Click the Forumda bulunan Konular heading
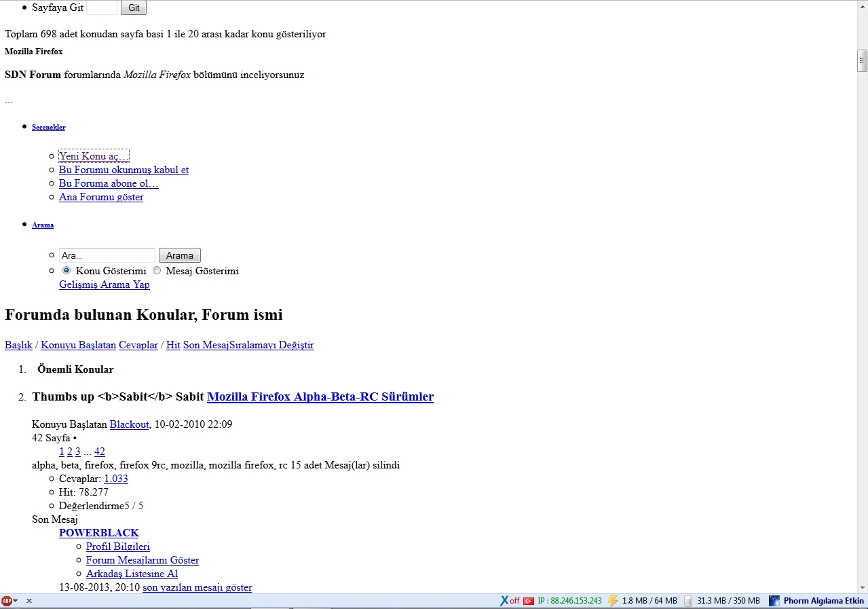868x609 pixels. pyautogui.click(x=144, y=315)
